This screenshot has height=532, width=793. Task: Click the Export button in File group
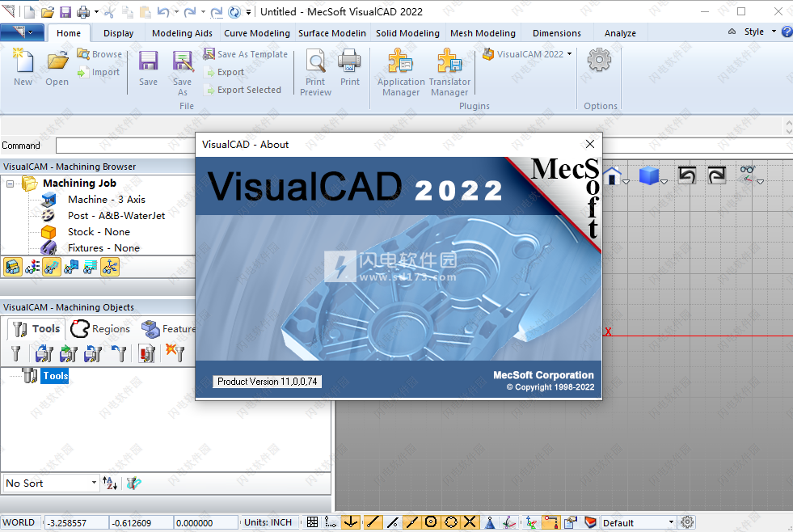coord(224,72)
